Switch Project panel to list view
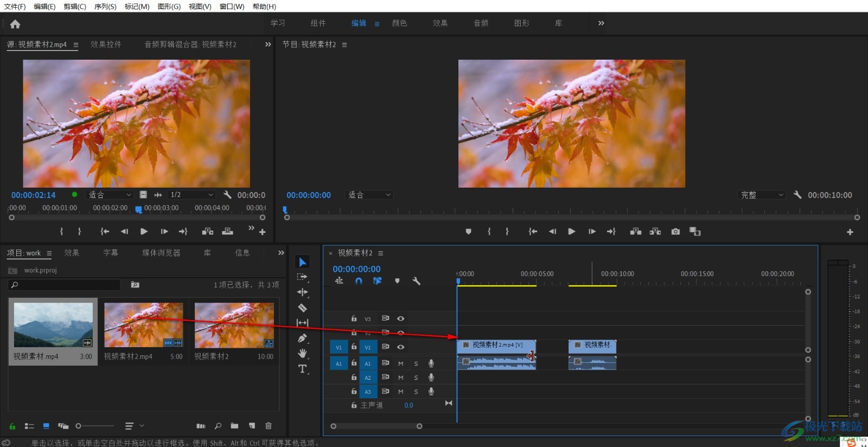 coord(29,426)
